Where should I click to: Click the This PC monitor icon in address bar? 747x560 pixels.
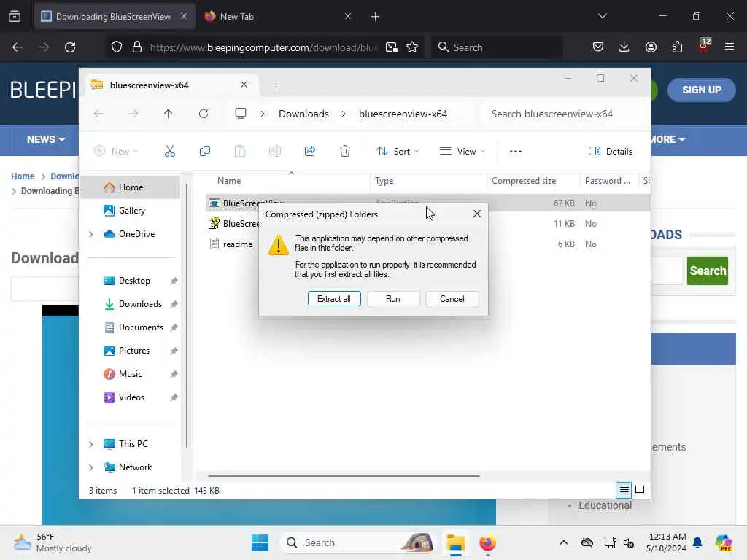241,114
